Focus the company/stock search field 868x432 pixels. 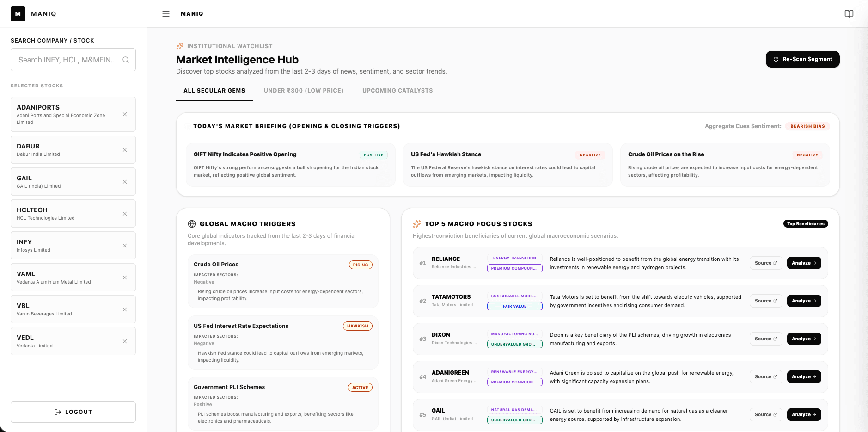(73, 60)
